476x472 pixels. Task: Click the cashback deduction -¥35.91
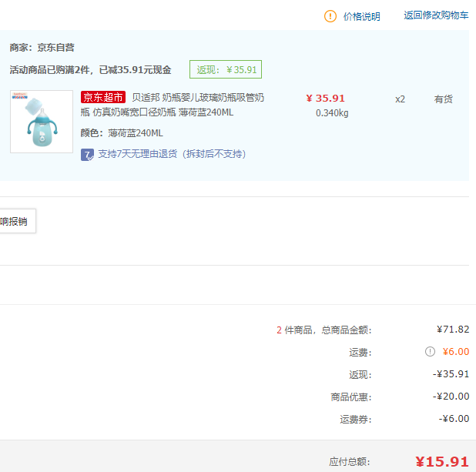[x=451, y=374]
